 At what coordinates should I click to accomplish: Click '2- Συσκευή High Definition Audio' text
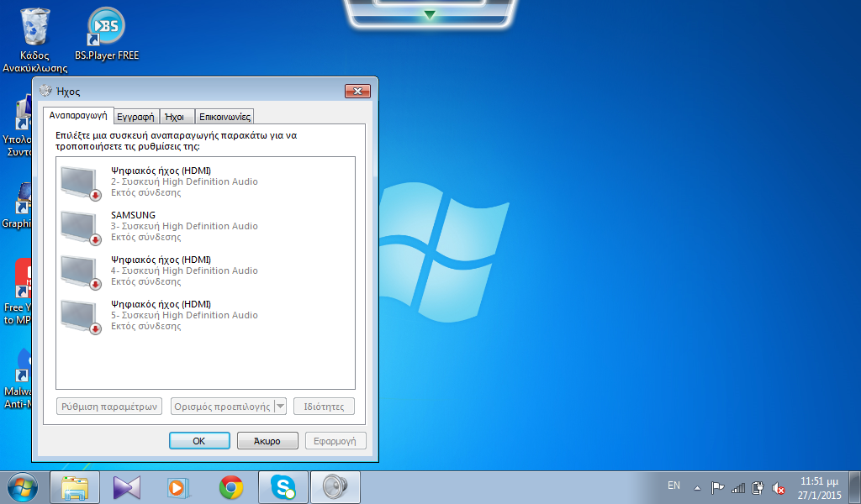pyautogui.click(x=184, y=181)
